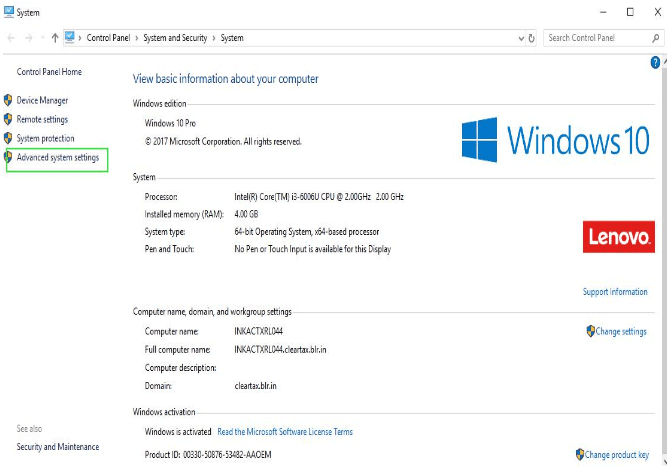Minimize the System window
The image size is (672, 471).
click(x=603, y=12)
